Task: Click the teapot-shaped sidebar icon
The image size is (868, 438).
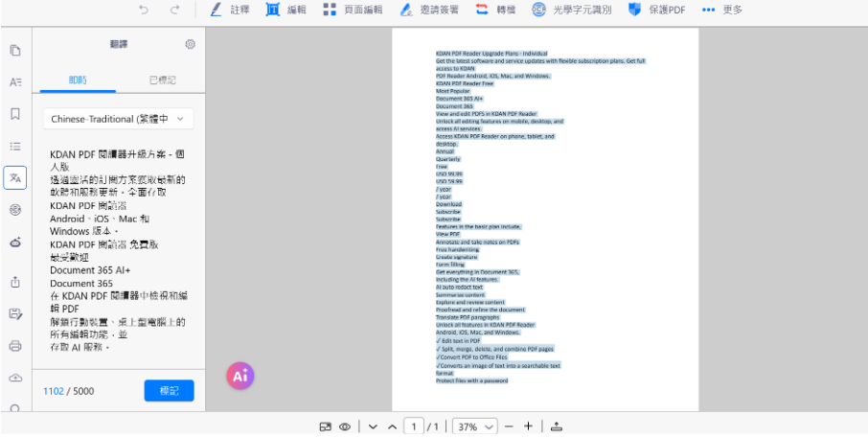Action: pyautogui.click(x=15, y=242)
